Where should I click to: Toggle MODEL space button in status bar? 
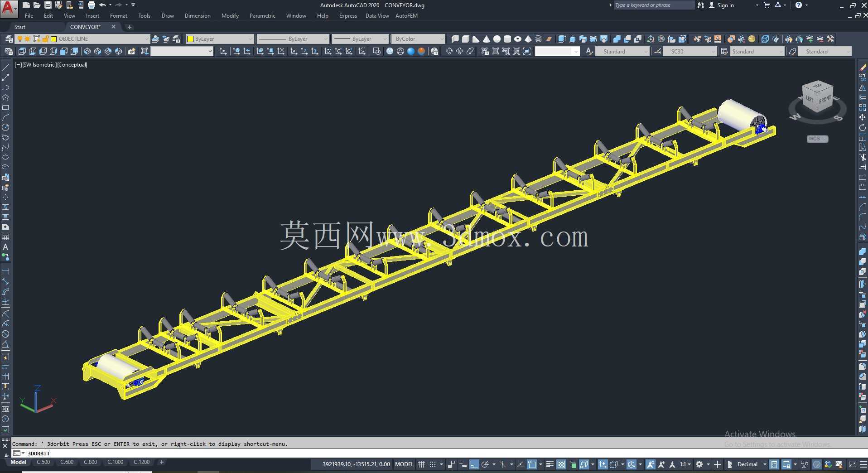coord(404,464)
